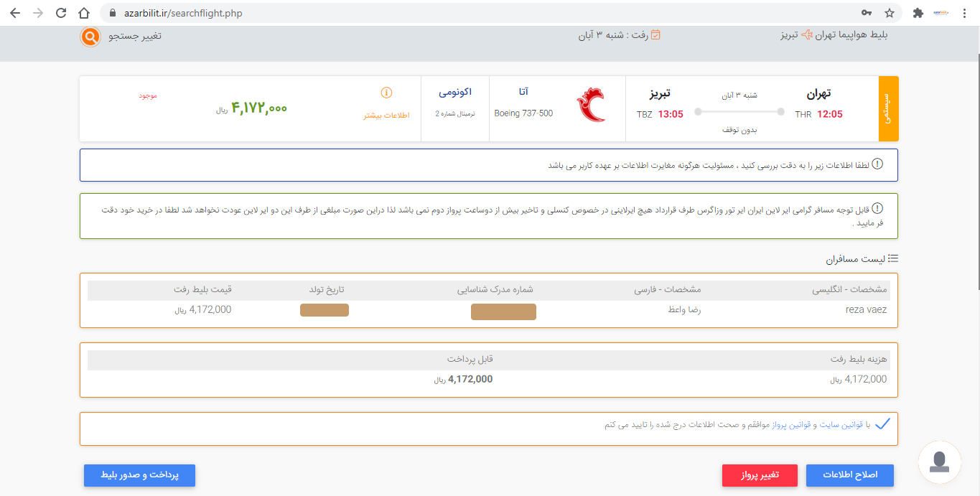Open the تغییر جستجو search panel
980x496 pixels.
[x=135, y=37]
